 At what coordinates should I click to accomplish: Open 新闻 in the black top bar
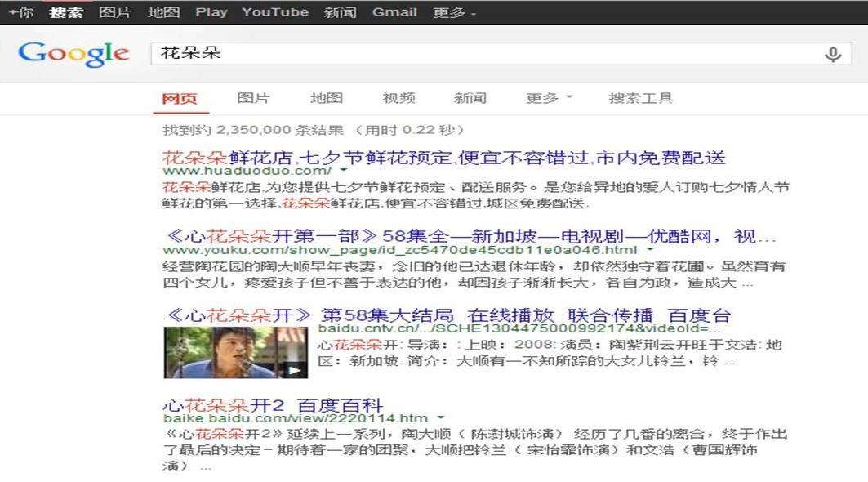point(340,12)
